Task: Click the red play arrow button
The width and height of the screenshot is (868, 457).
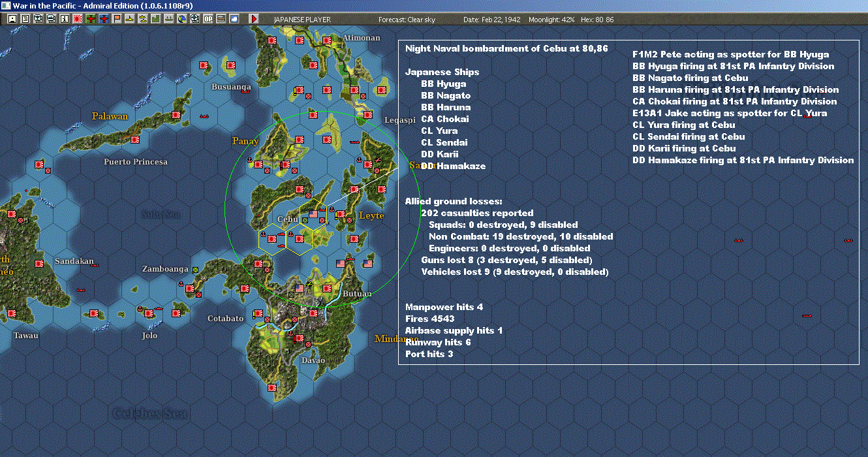Action: tap(254, 19)
